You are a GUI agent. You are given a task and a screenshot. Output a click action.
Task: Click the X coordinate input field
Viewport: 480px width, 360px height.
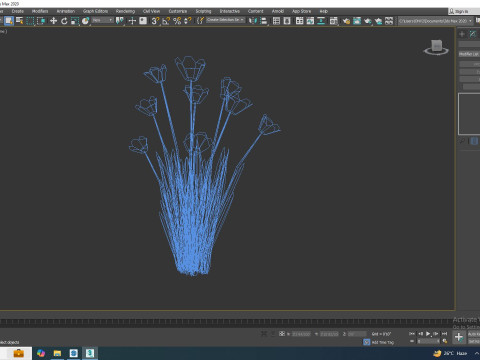[x=301, y=334]
